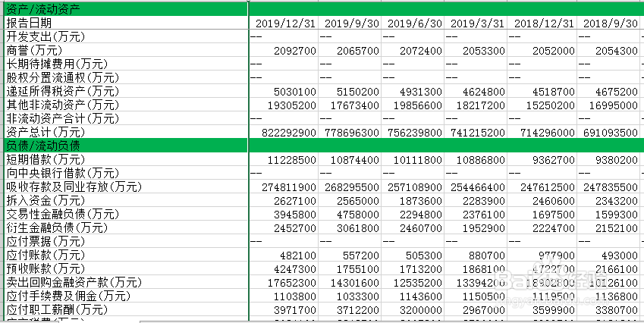
Task: Click the 应付账款(万元) row label
Action: coord(125,255)
